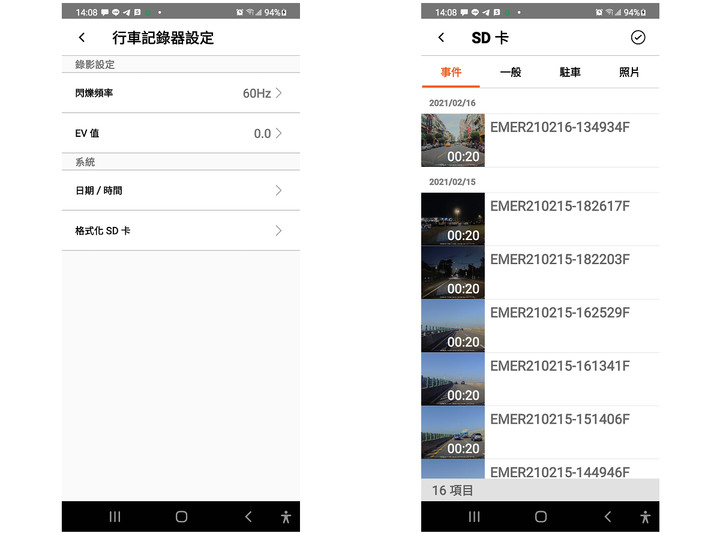Select file name EMER210215-144946F

[560, 472]
